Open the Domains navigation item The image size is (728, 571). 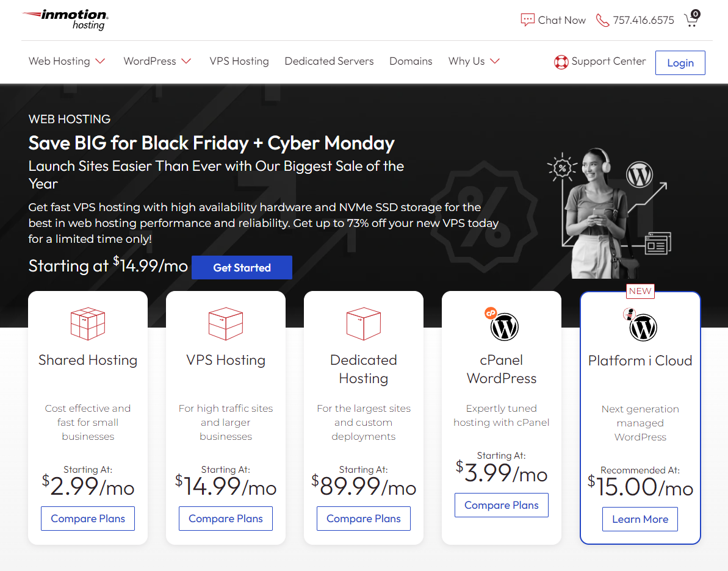411,61
